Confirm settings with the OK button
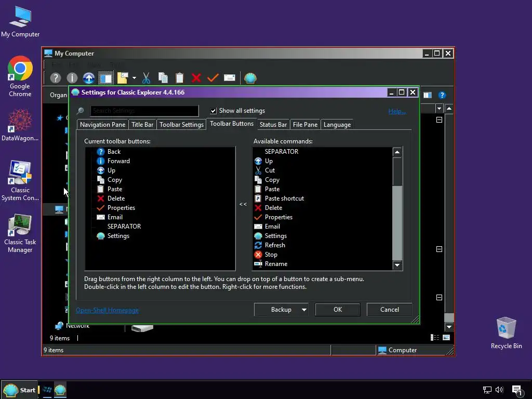Screen dimensions: 532x399 pyautogui.click(x=338, y=310)
